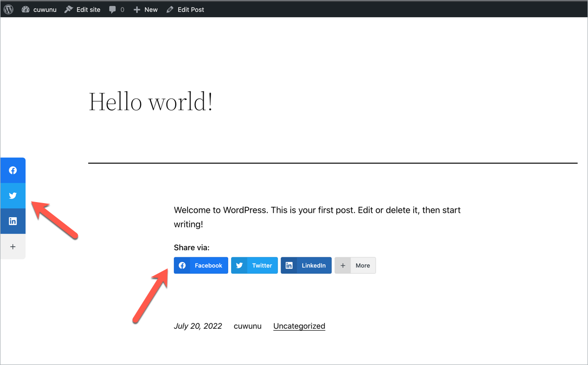The height and width of the screenshot is (365, 588).
Task: Click the author name cuwunu below post
Action: pyautogui.click(x=247, y=326)
